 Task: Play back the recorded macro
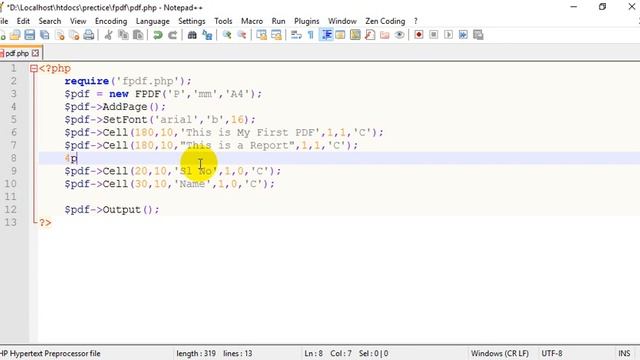(448, 35)
